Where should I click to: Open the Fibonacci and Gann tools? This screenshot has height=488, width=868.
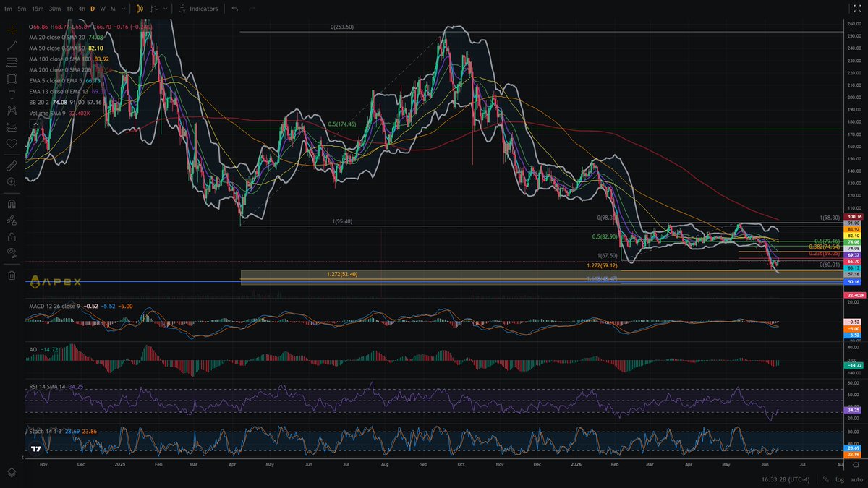(12, 62)
